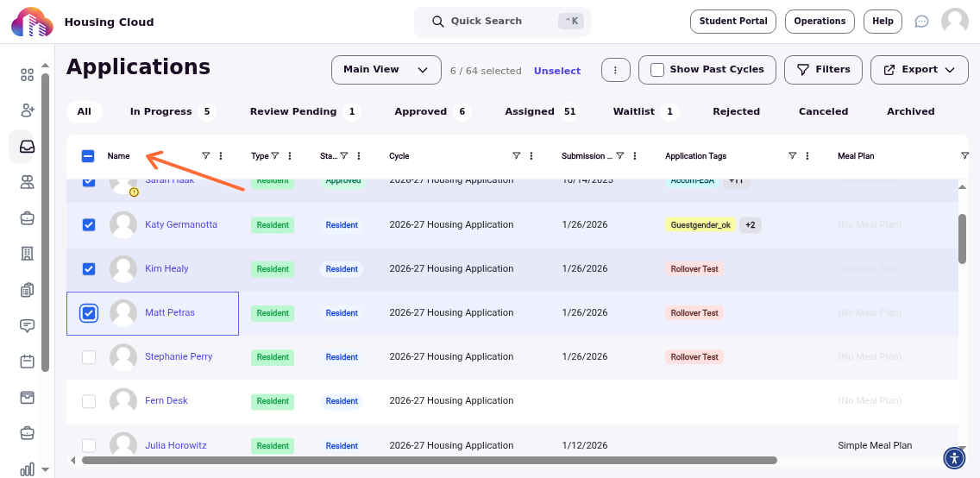
Task: Click the table's horizontal scrollbar
Action: tap(430, 461)
